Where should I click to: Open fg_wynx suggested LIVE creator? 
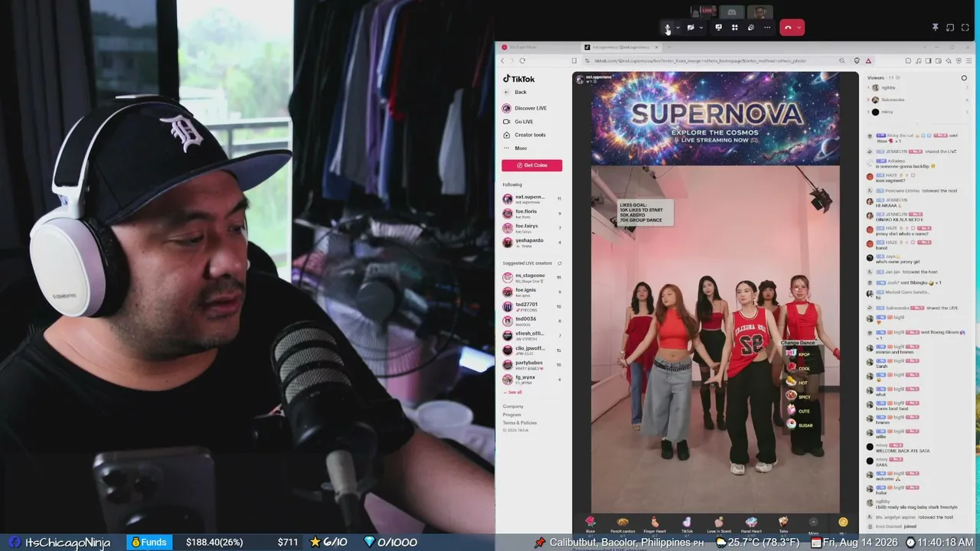pyautogui.click(x=532, y=379)
